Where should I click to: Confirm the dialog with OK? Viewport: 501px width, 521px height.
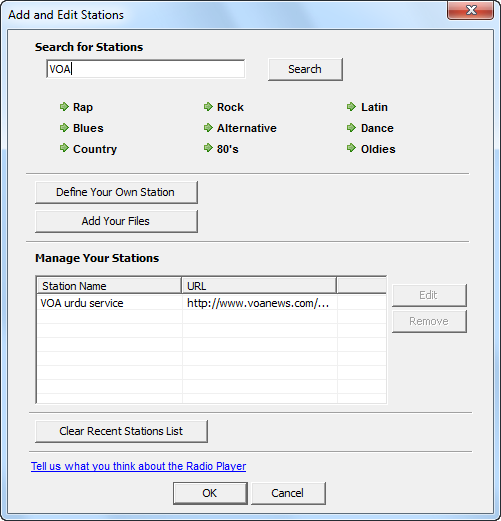click(210, 493)
